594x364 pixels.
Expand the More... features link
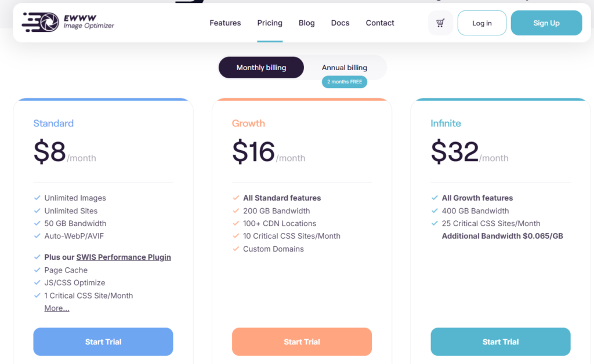57,308
